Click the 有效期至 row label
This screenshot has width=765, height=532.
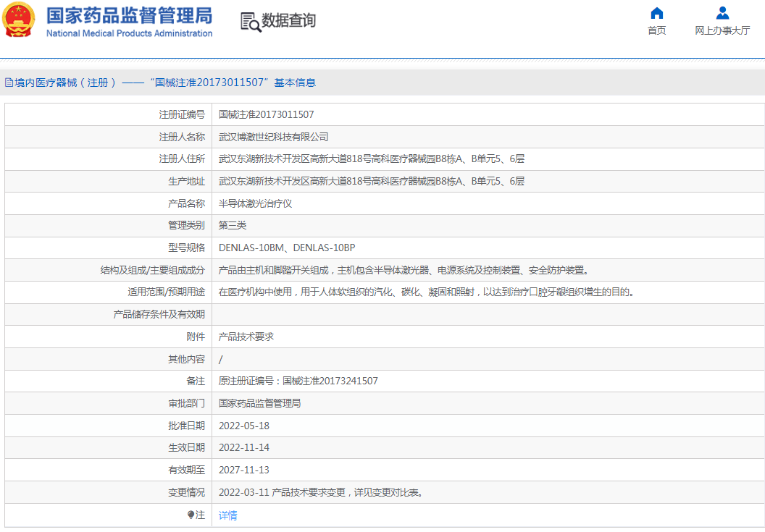pyautogui.click(x=186, y=470)
